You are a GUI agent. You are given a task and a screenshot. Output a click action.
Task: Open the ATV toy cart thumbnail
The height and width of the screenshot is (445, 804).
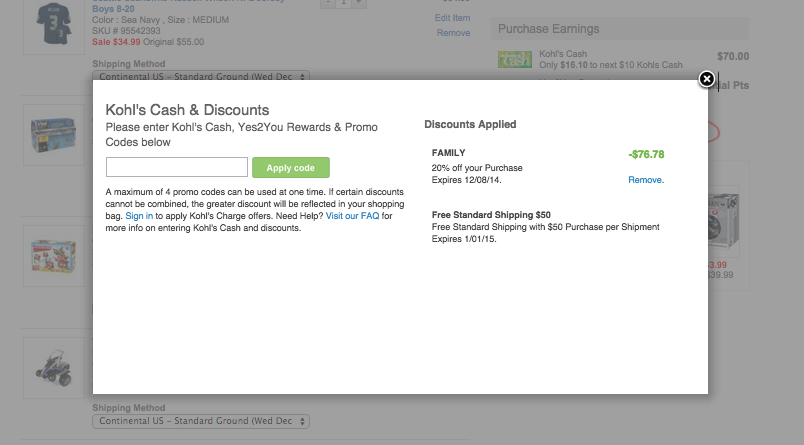point(54,368)
